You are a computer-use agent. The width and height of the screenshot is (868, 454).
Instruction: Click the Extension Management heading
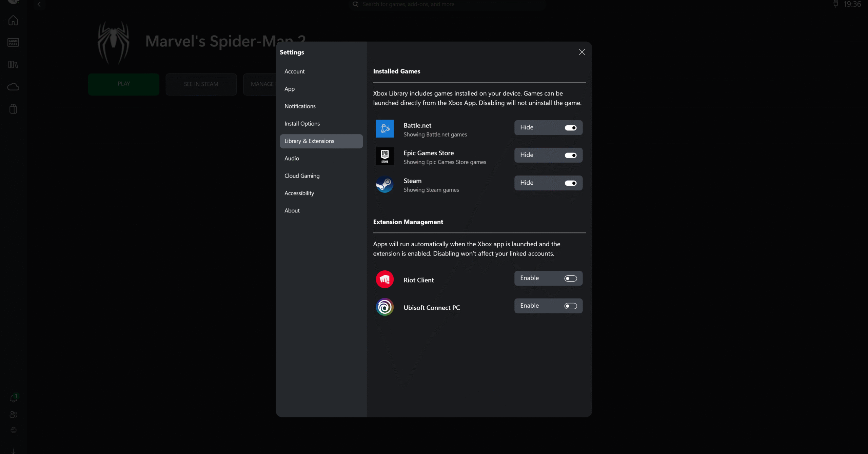[408, 222]
